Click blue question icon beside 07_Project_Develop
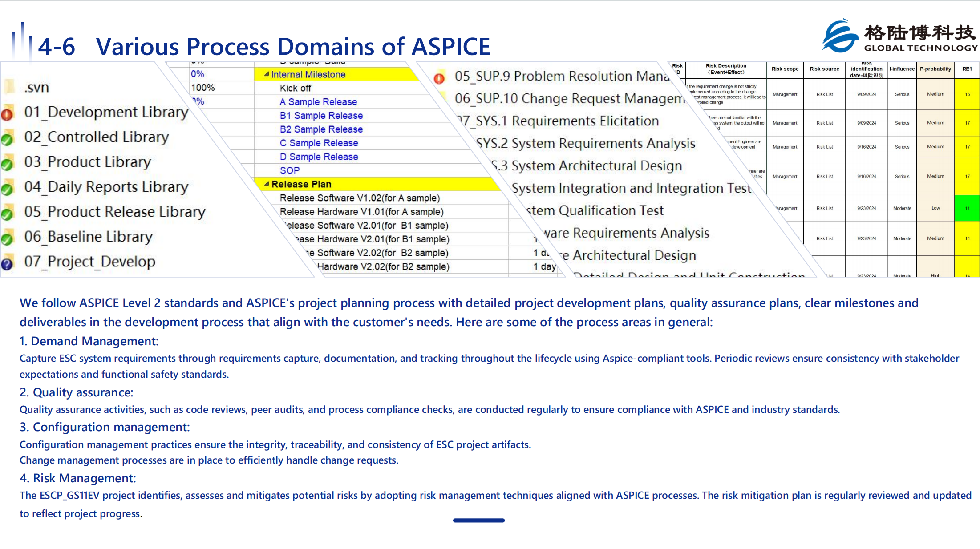Screen dimensions: 980x549 pyautogui.click(x=7, y=263)
